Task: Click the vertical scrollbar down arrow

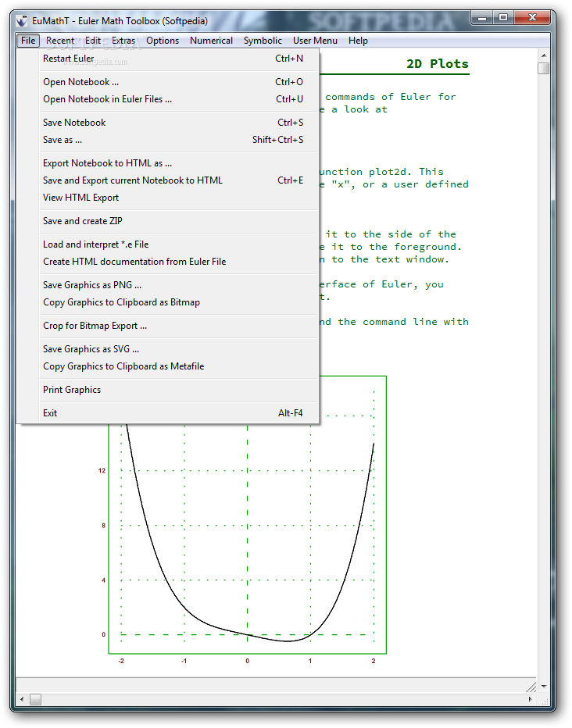Action: [544, 686]
